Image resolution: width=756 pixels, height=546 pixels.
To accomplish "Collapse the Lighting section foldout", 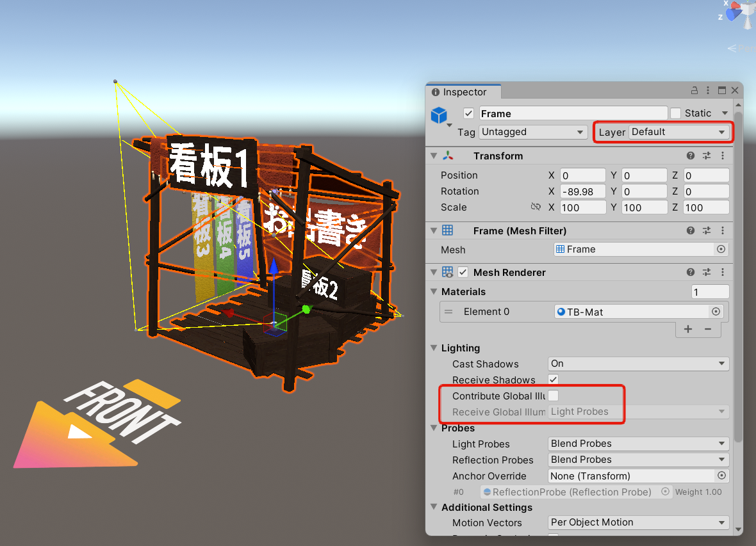I will pos(434,348).
